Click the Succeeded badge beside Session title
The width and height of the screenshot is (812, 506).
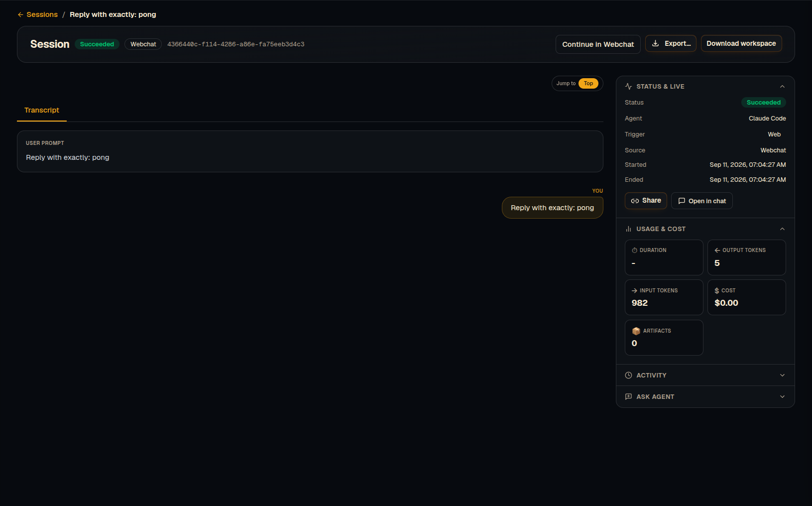97,44
